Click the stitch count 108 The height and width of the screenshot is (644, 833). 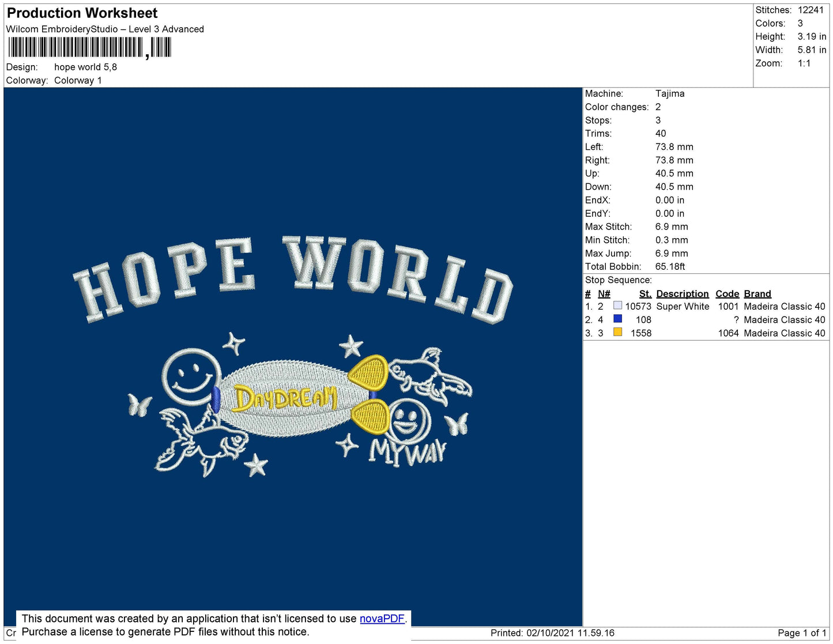[643, 319]
